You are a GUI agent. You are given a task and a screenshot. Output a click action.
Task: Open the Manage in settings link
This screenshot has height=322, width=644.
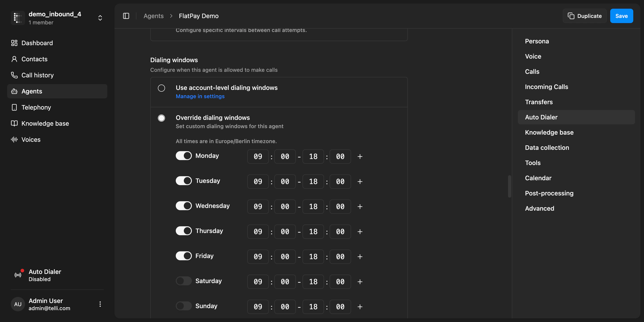coord(200,96)
